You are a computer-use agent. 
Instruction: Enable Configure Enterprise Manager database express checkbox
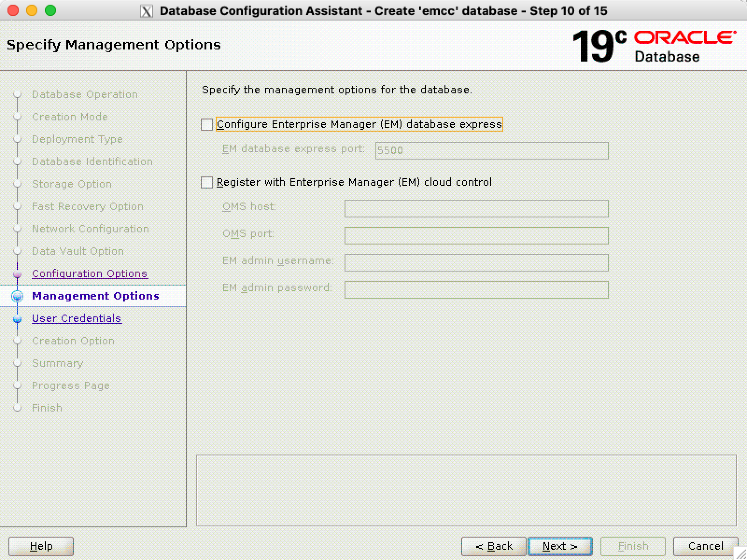tap(207, 125)
